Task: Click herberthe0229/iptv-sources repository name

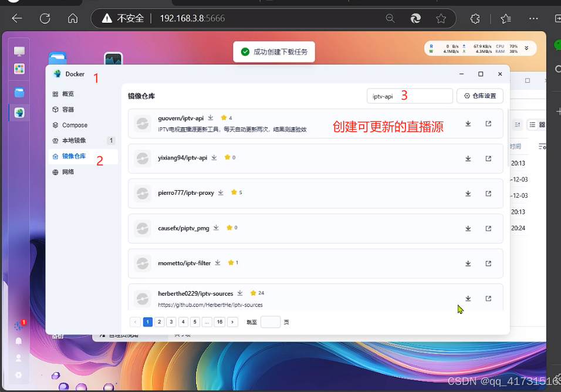Action: click(195, 293)
